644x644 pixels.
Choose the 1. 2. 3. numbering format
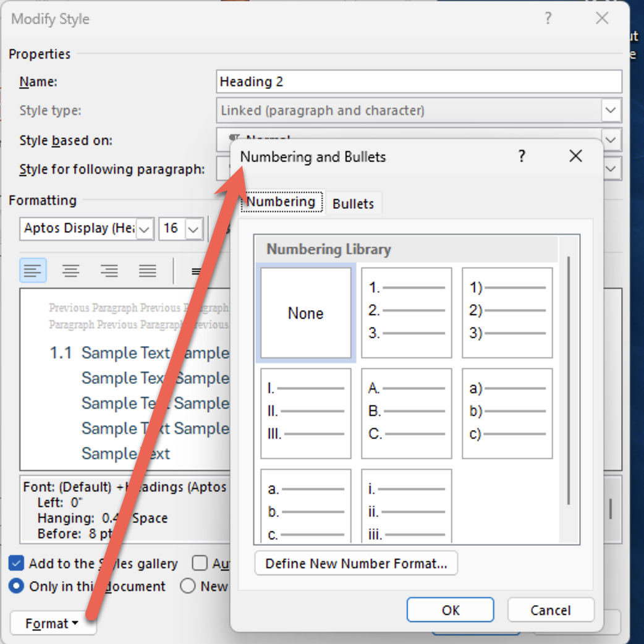[406, 313]
